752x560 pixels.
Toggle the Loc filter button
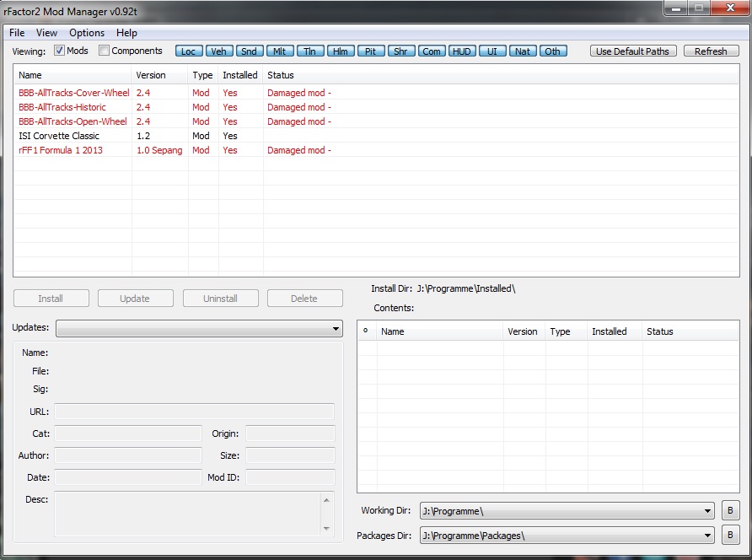tap(189, 51)
